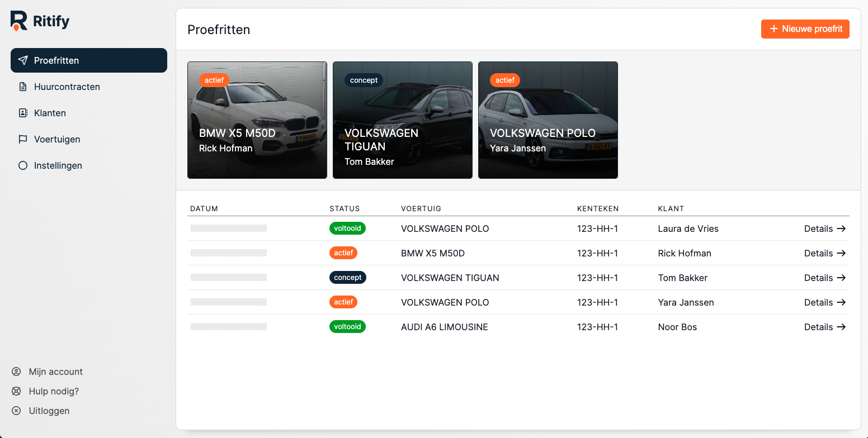Click the arrow icon in Noor Bos row
Viewport: 868px width, 438px height.
(x=841, y=327)
